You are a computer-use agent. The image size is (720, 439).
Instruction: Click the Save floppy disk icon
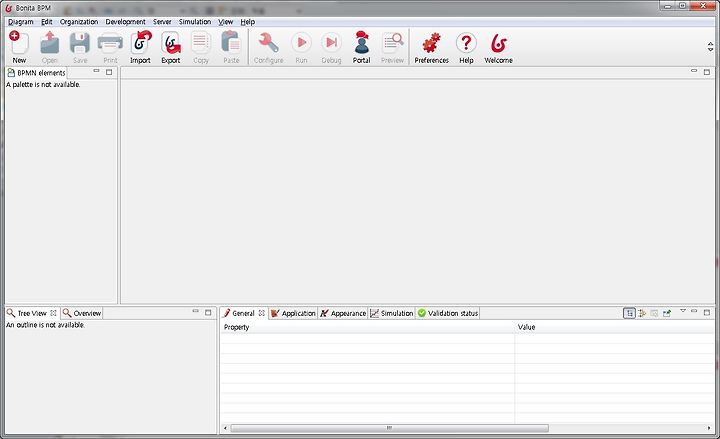point(80,47)
